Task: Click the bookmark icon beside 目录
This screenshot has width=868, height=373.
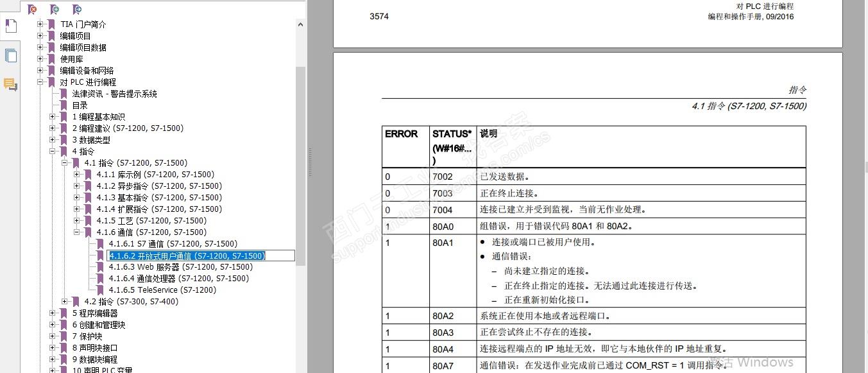Action: 64,105
